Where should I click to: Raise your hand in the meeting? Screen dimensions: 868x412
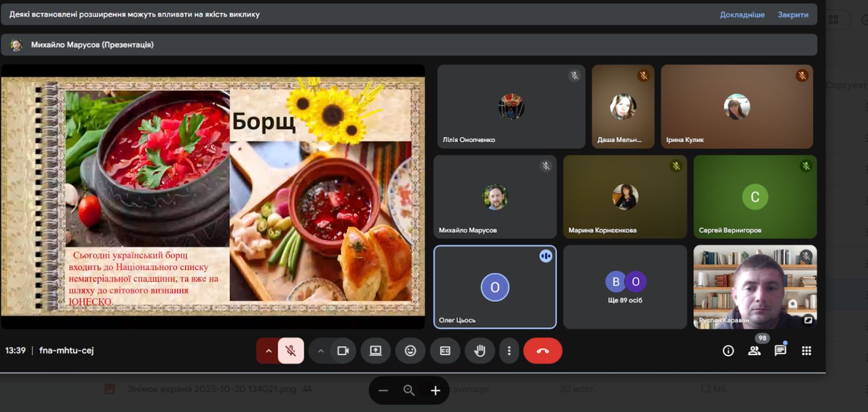point(480,351)
